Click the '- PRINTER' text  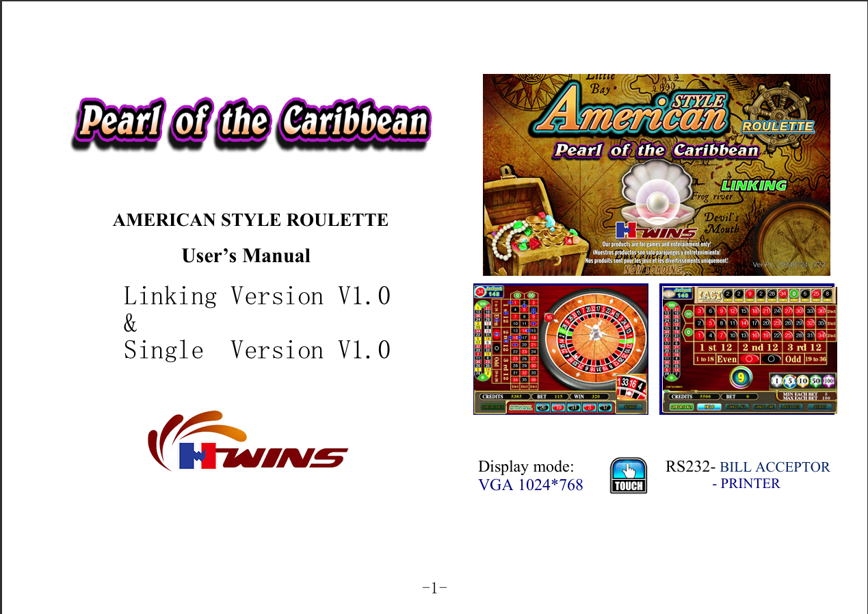point(746,483)
